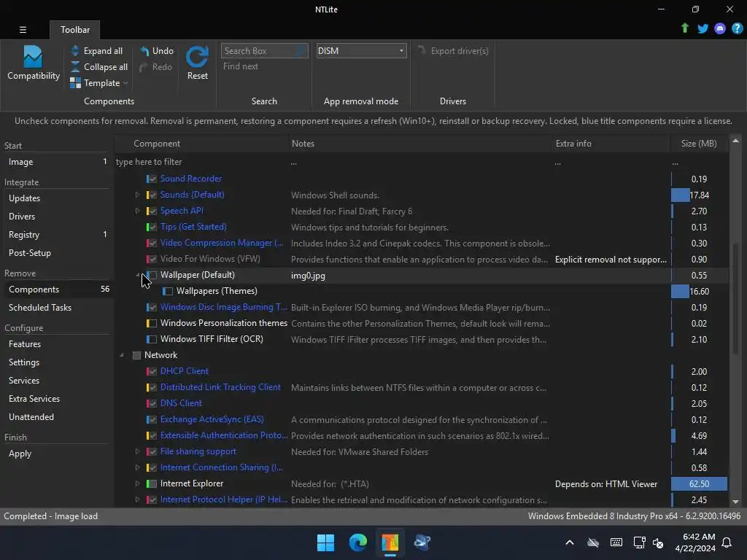
Task: Collapse the Network group
Action: pos(122,355)
